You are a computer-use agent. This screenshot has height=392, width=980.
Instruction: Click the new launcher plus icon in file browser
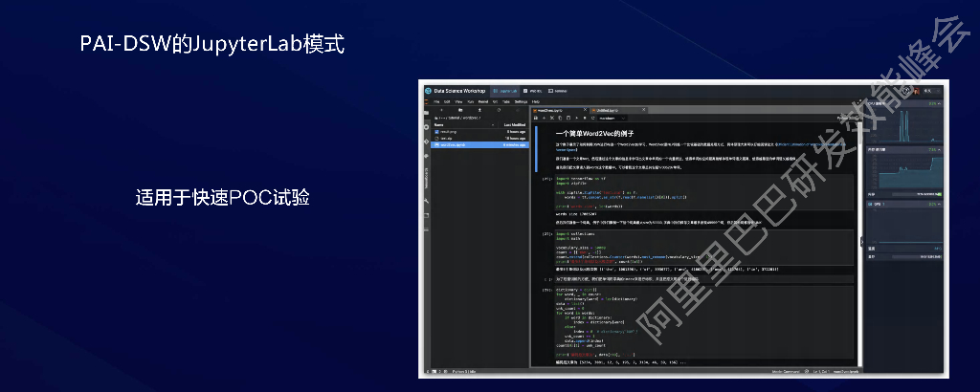[x=441, y=110]
